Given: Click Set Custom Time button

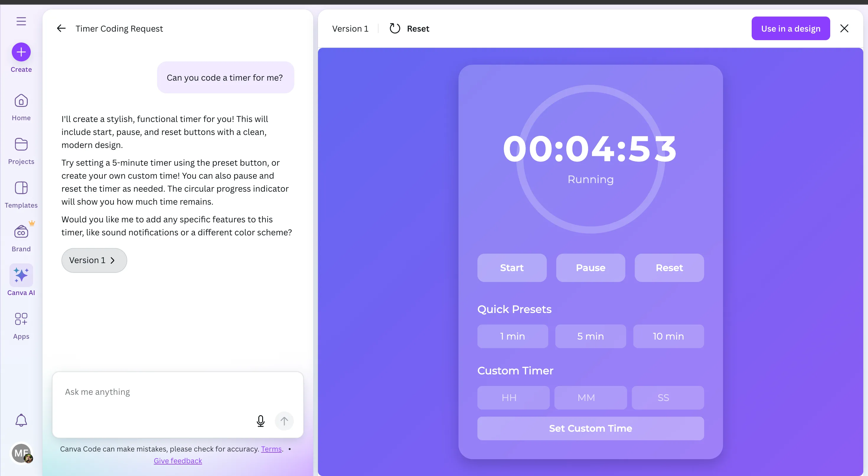Looking at the screenshot, I should pos(590,428).
